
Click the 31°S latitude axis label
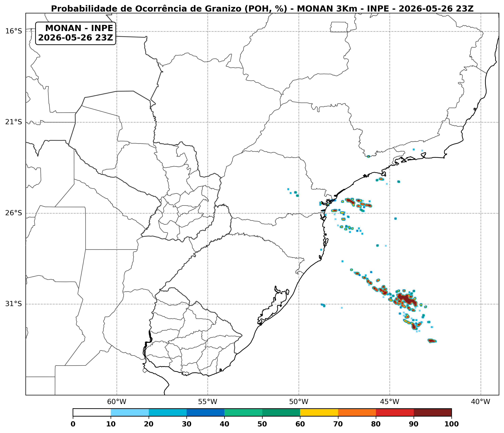coord(14,304)
